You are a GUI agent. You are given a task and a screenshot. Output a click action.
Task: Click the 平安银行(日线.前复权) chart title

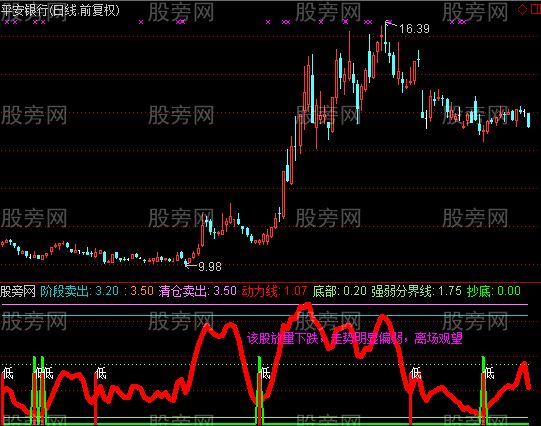(60, 10)
